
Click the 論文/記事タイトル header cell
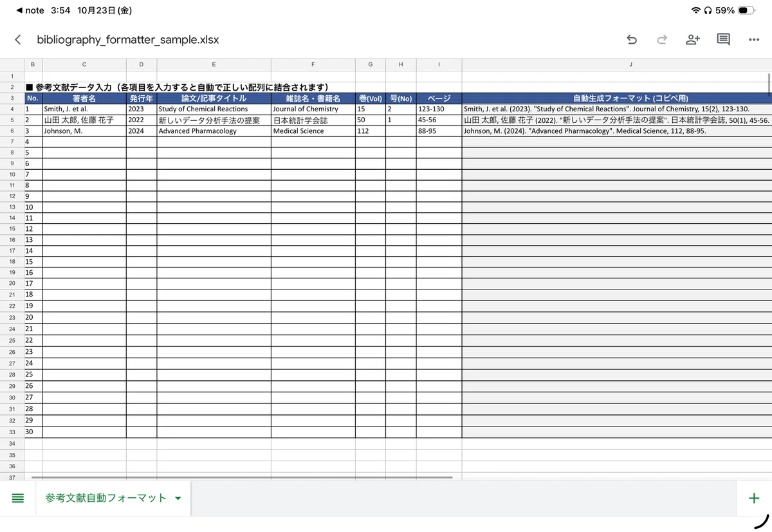click(214, 98)
